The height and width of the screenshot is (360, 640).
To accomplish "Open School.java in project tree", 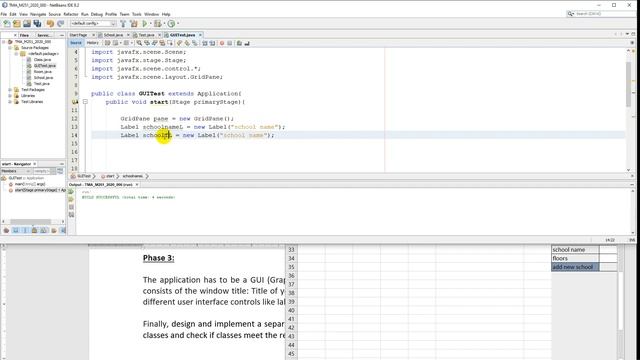I will tap(43, 78).
